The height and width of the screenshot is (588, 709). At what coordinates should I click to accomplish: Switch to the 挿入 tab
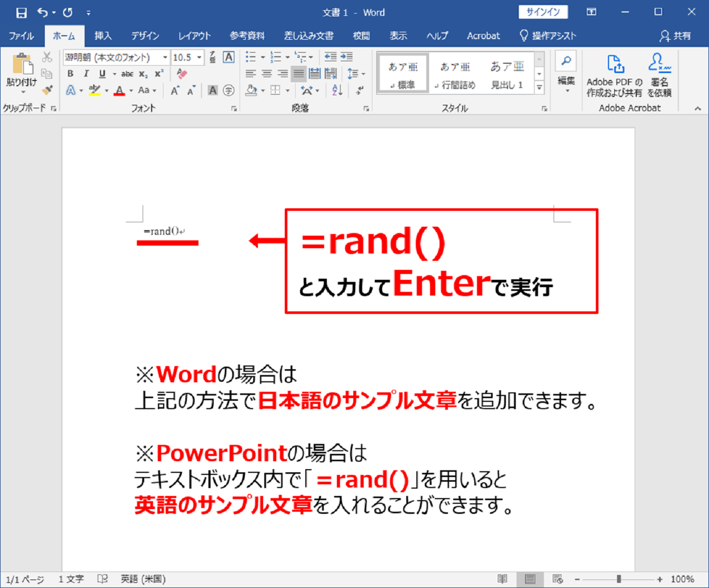coord(103,36)
